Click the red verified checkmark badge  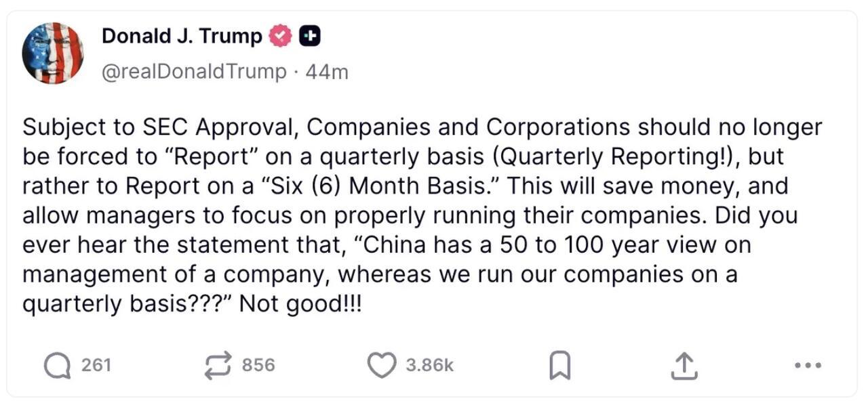click(x=281, y=37)
